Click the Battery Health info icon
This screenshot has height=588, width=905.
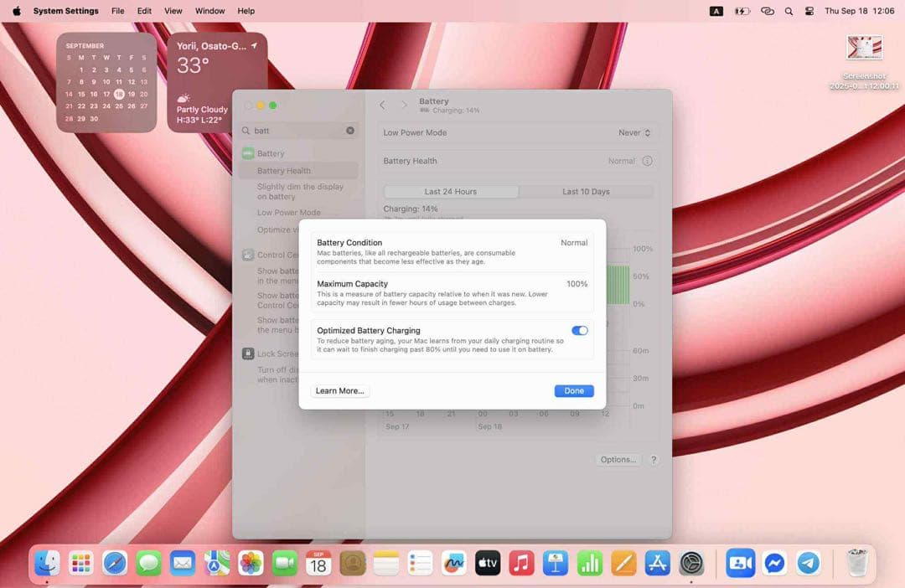648,161
